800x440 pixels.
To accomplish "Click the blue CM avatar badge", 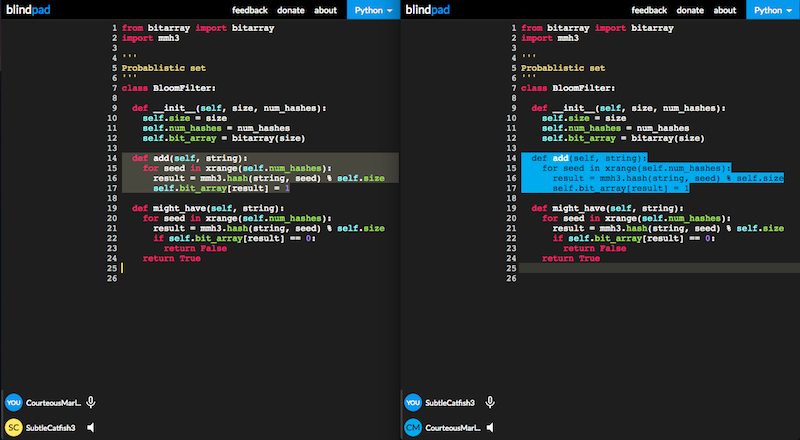I will coord(413,427).
